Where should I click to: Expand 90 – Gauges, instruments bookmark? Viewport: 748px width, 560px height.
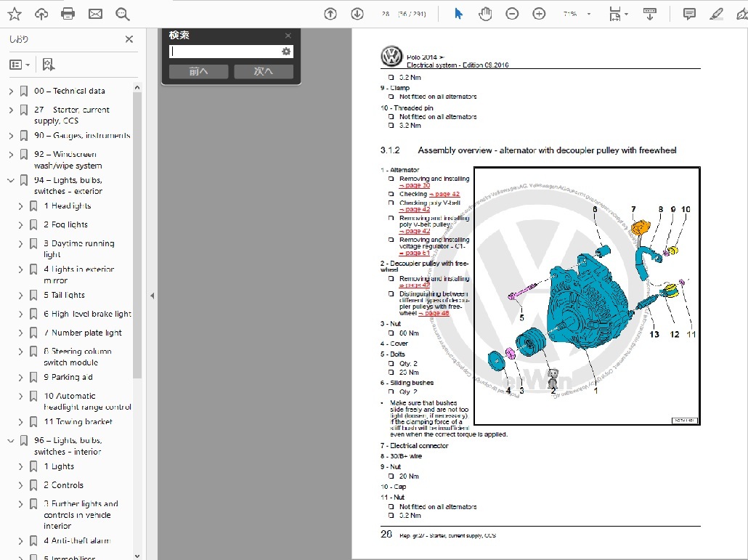coord(11,136)
